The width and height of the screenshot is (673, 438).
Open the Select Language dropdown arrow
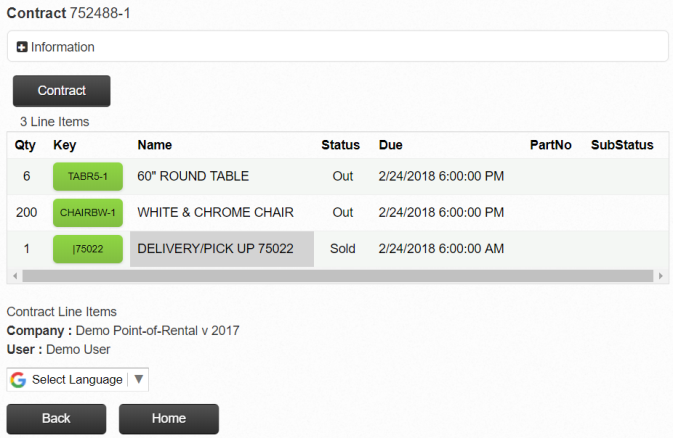(x=139, y=380)
